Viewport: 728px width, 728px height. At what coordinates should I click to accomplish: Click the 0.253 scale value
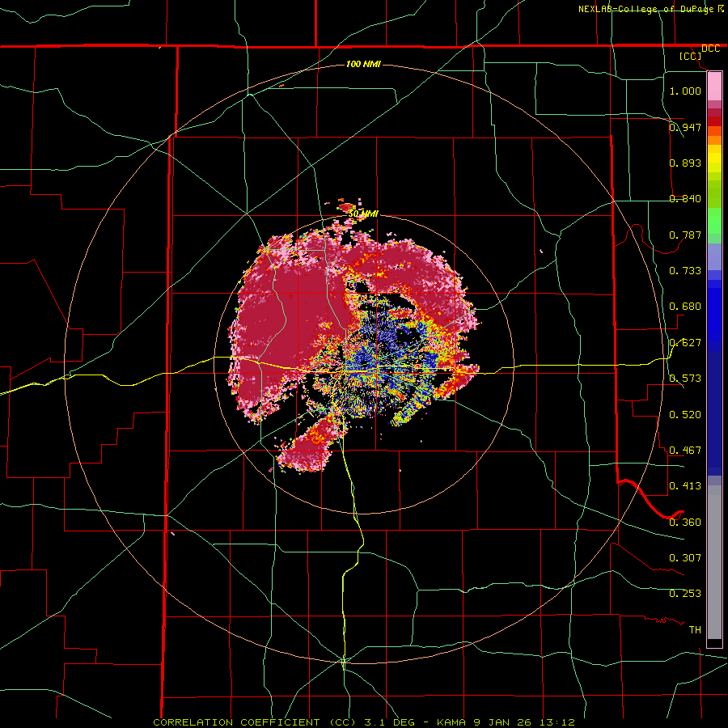click(685, 594)
